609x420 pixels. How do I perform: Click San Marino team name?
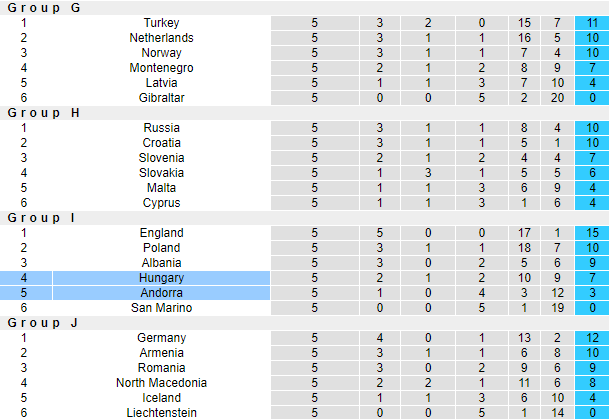[161, 308]
